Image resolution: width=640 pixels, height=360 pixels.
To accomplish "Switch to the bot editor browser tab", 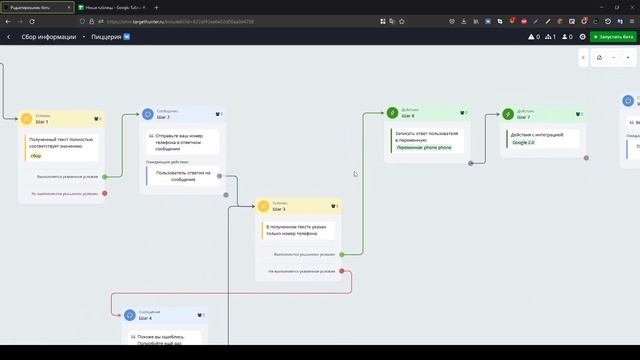I will [38, 7].
